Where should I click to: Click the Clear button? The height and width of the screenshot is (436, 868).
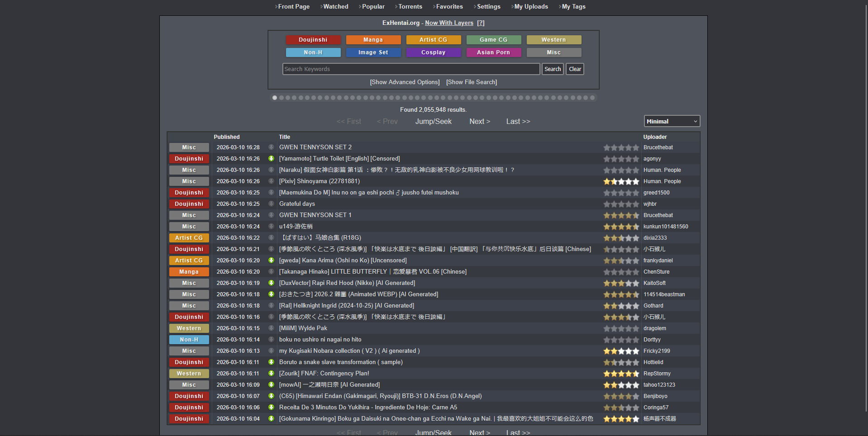(575, 69)
